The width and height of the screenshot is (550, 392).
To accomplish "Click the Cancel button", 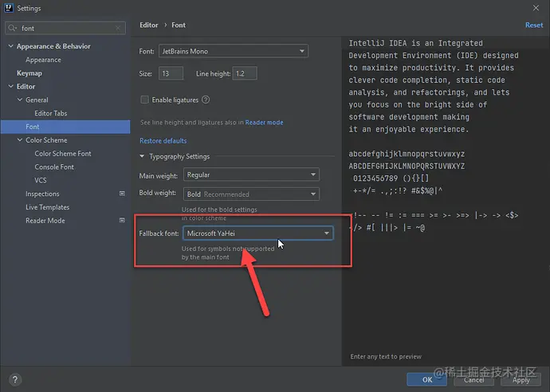I will tap(474, 380).
